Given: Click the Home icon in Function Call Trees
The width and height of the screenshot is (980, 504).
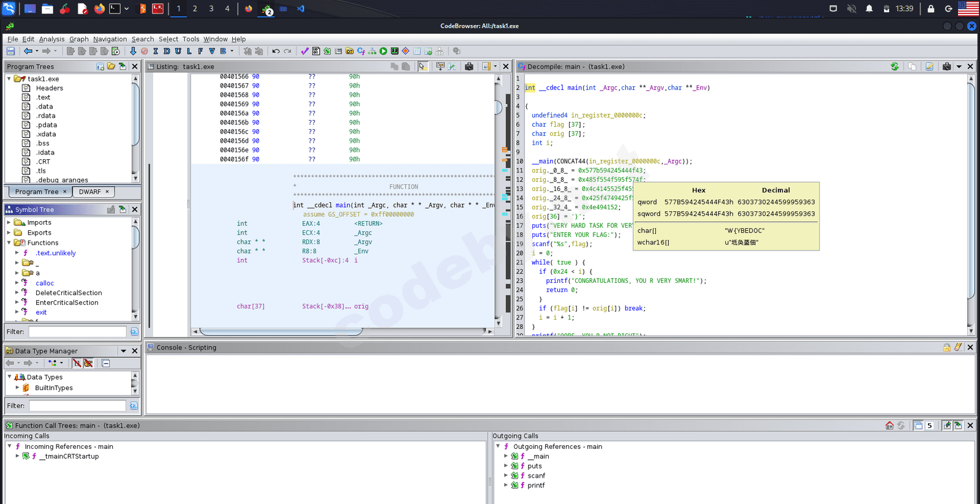Looking at the screenshot, I should 889,426.
